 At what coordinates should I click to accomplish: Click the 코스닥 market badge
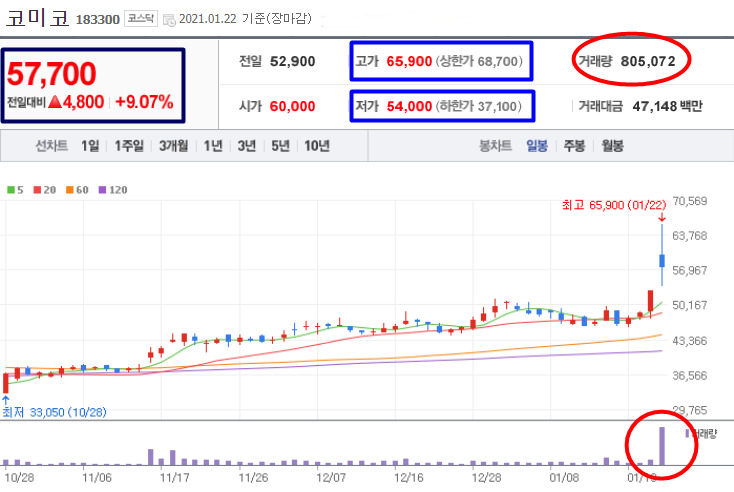140,19
